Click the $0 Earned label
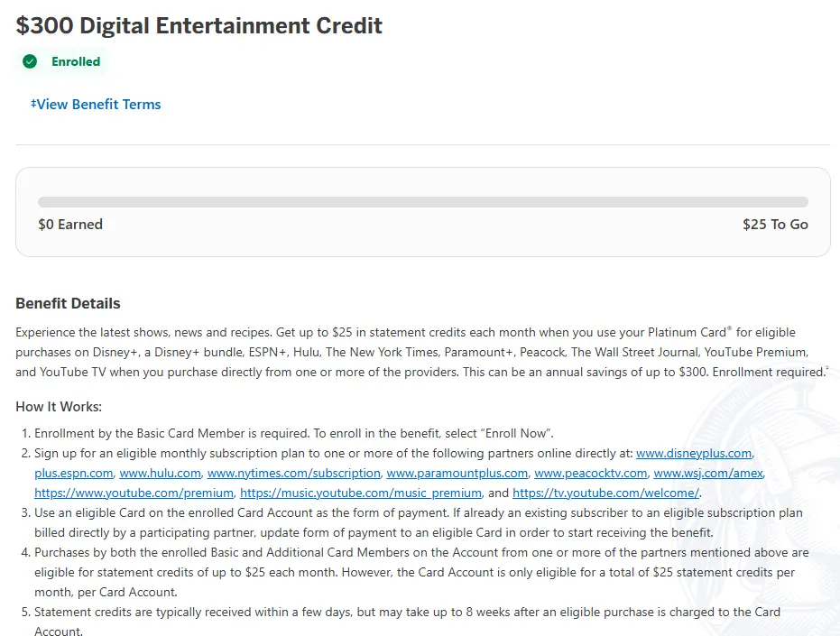The height and width of the screenshot is (636, 840). (70, 224)
